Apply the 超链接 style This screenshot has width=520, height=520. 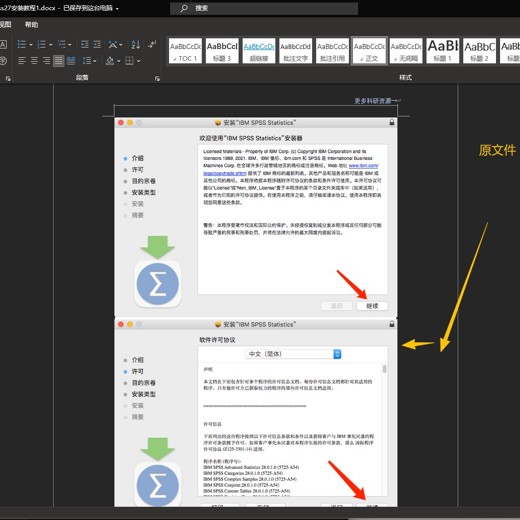click(259, 51)
